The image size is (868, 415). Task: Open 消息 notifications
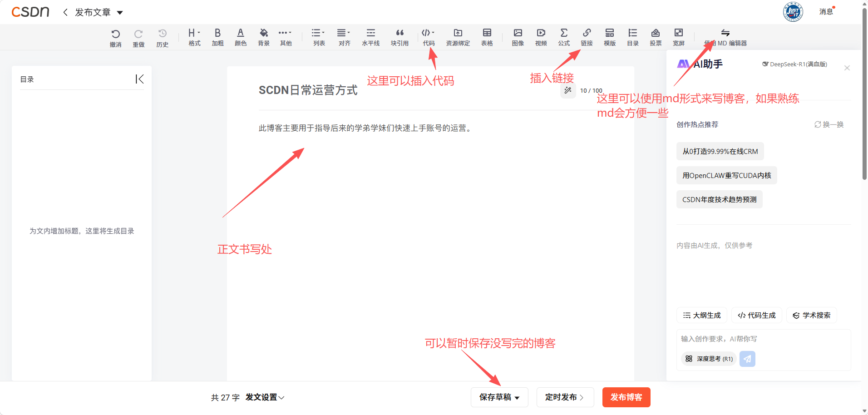pos(826,12)
